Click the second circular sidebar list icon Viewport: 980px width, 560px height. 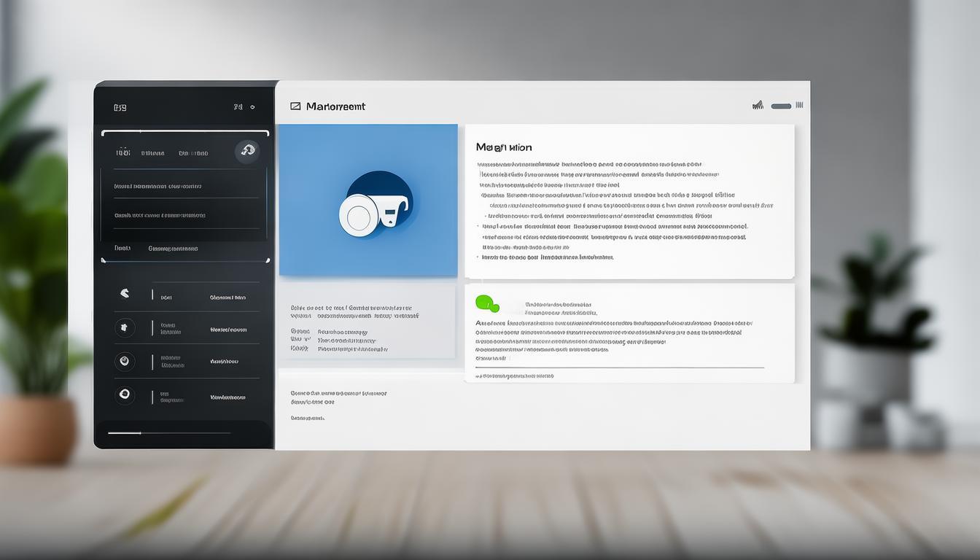[125, 327]
